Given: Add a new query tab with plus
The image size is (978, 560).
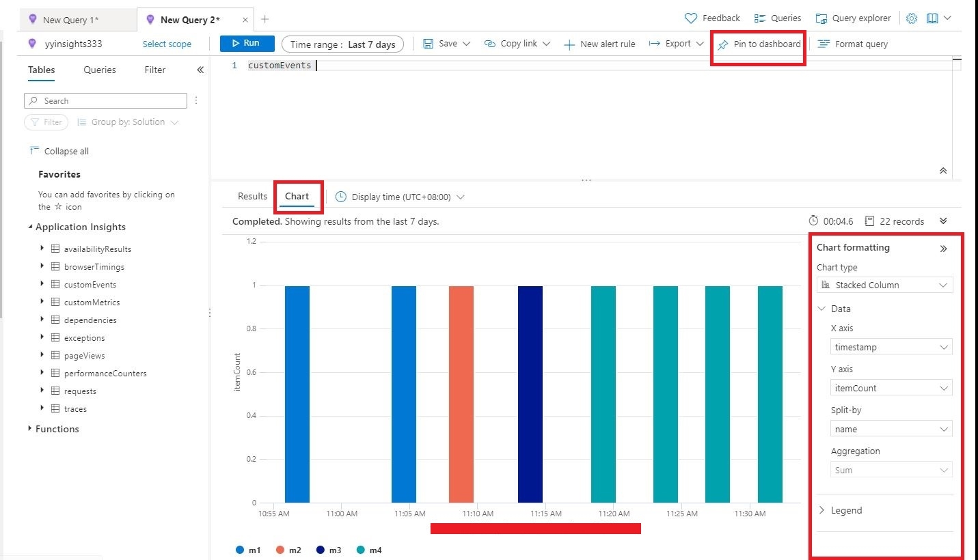Looking at the screenshot, I should click(265, 19).
